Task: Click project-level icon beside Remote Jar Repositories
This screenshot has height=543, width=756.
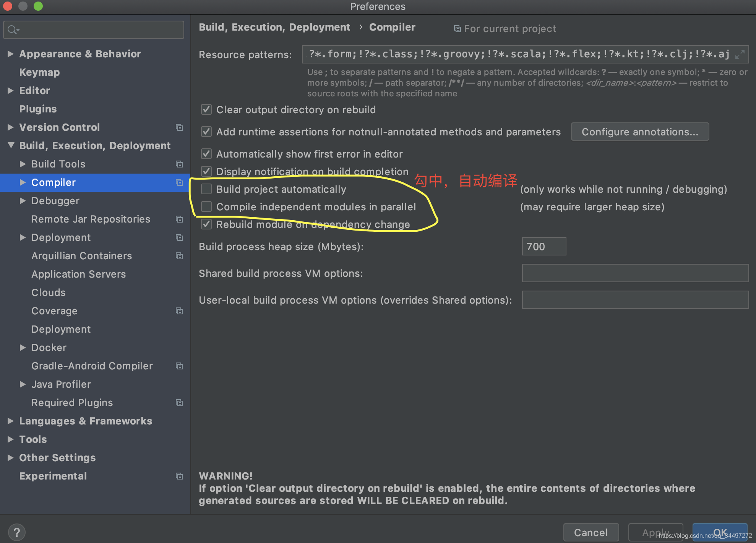Action: (x=179, y=219)
